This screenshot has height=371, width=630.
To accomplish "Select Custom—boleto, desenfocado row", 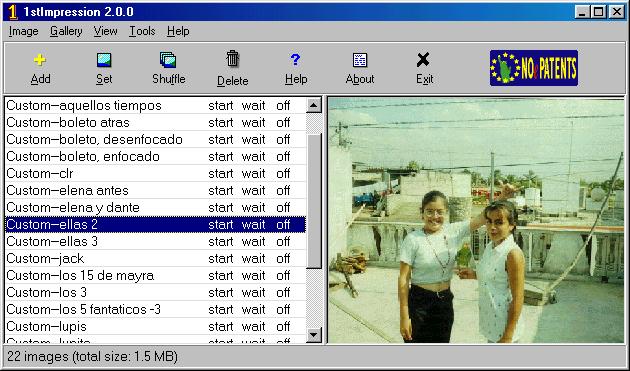I will pos(155,139).
